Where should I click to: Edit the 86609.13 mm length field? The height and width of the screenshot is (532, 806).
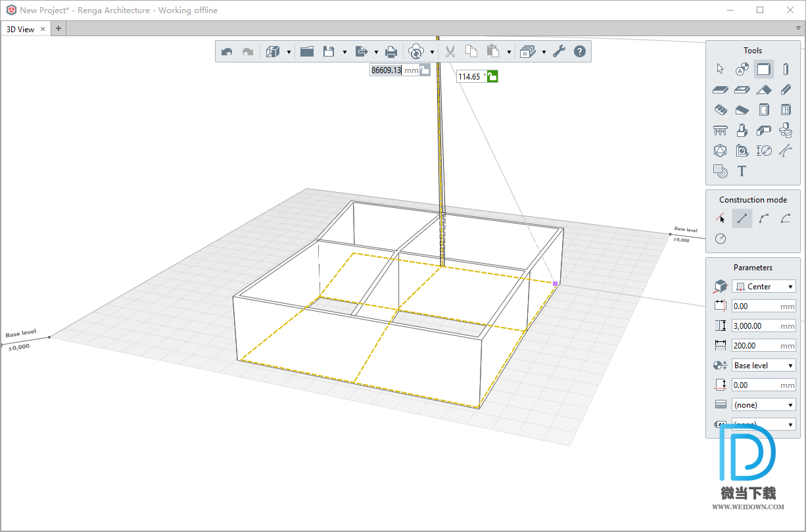click(394, 70)
